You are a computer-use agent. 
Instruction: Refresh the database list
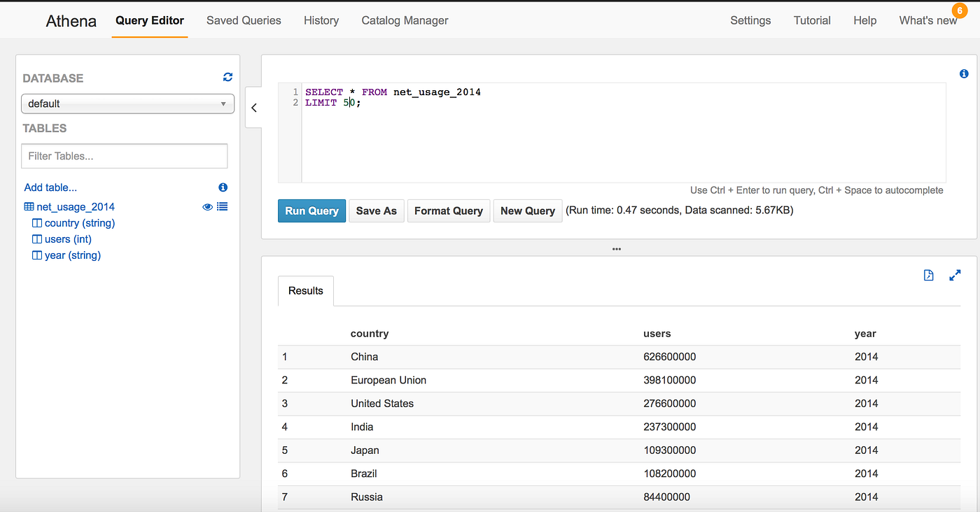pyautogui.click(x=227, y=77)
